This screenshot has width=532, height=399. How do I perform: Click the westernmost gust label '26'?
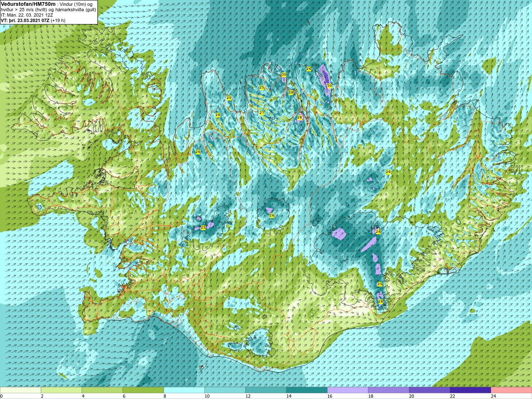[x=198, y=152]
